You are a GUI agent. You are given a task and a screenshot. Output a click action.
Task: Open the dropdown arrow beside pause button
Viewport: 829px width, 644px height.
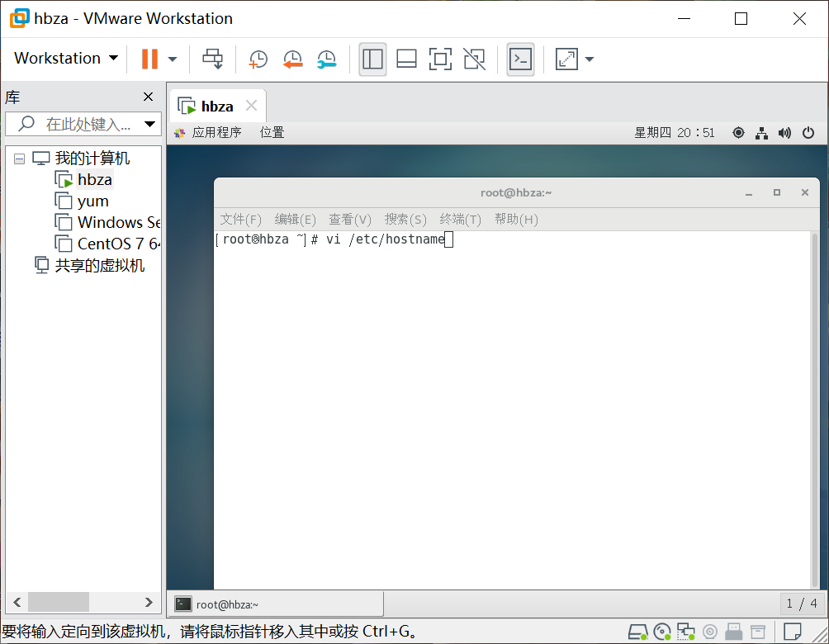173,59
